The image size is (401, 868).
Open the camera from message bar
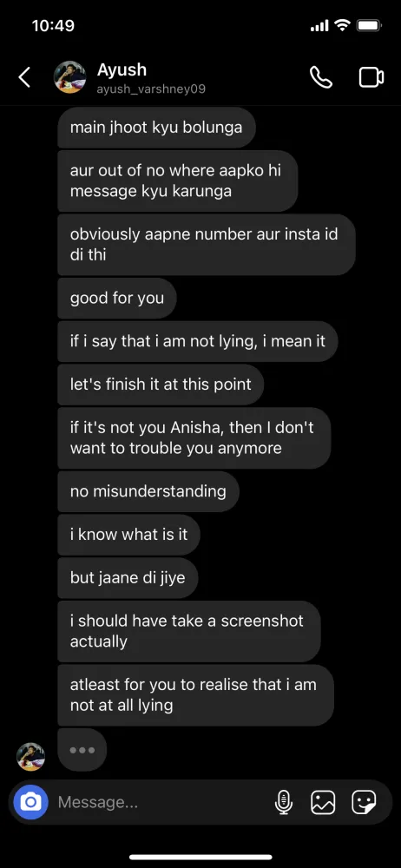(31, 801)
